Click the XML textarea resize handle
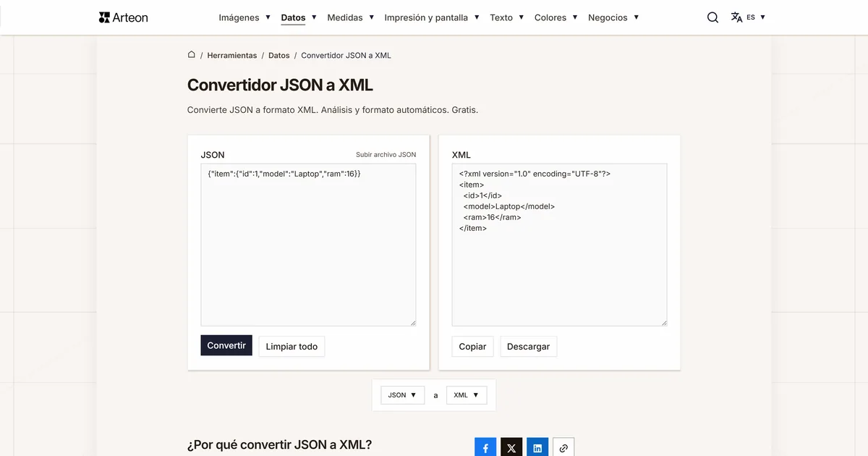 663,322
